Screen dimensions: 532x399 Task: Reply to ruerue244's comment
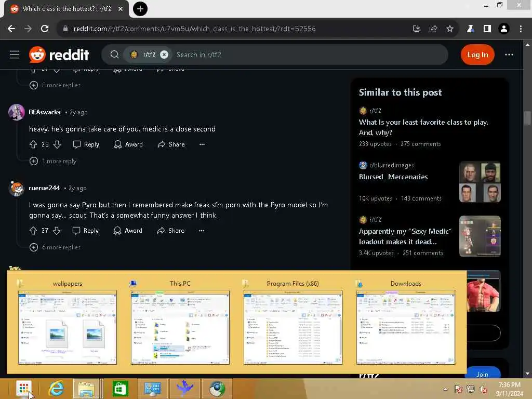86,231
